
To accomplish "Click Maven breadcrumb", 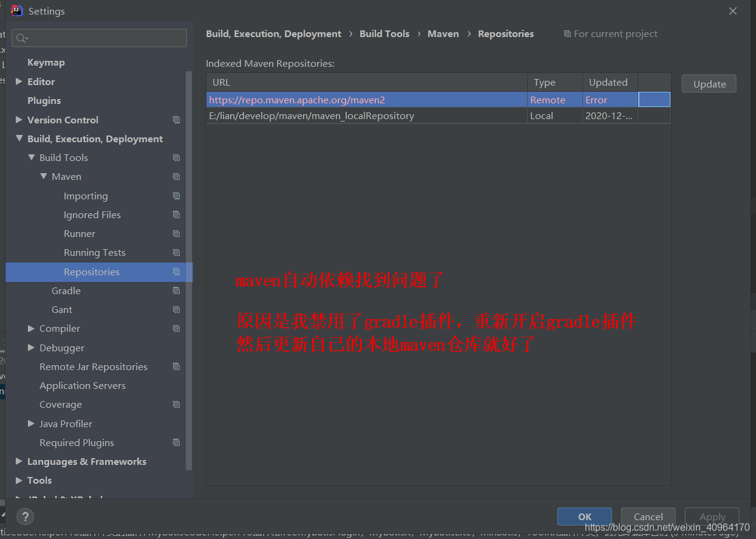I will (443, 34).
